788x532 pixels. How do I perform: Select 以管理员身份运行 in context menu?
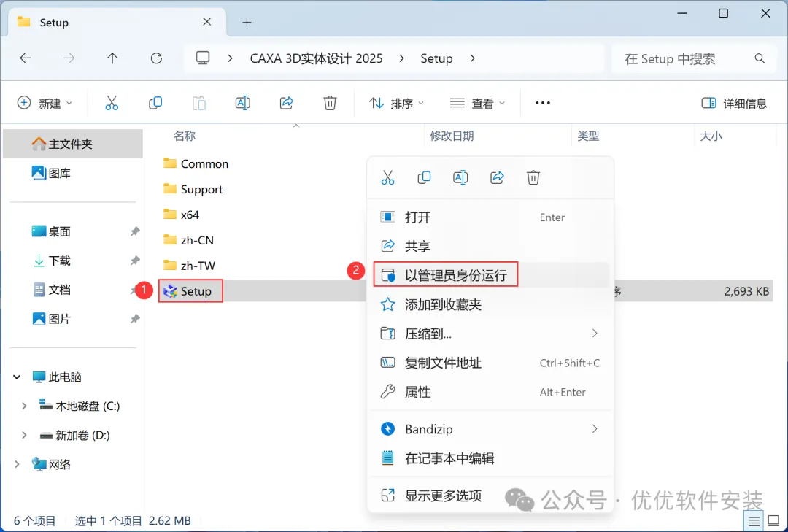pos(490,275)
